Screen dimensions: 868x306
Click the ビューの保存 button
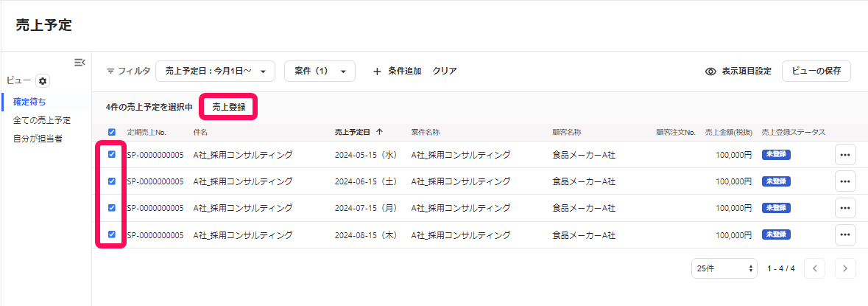(816, 71)
